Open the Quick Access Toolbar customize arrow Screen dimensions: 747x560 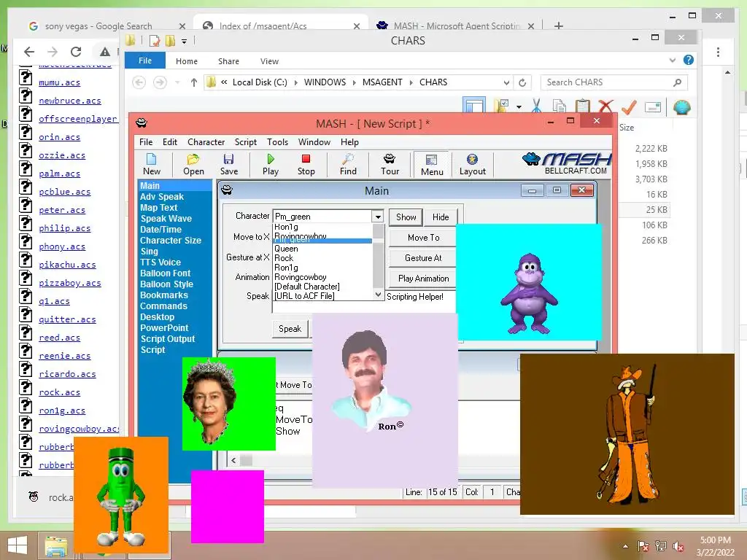(x=184, y=42)
